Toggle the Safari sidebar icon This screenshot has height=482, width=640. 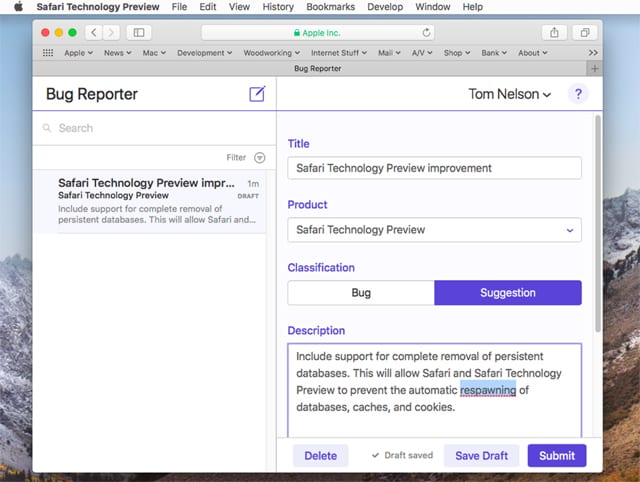click(x=139, y=33)
